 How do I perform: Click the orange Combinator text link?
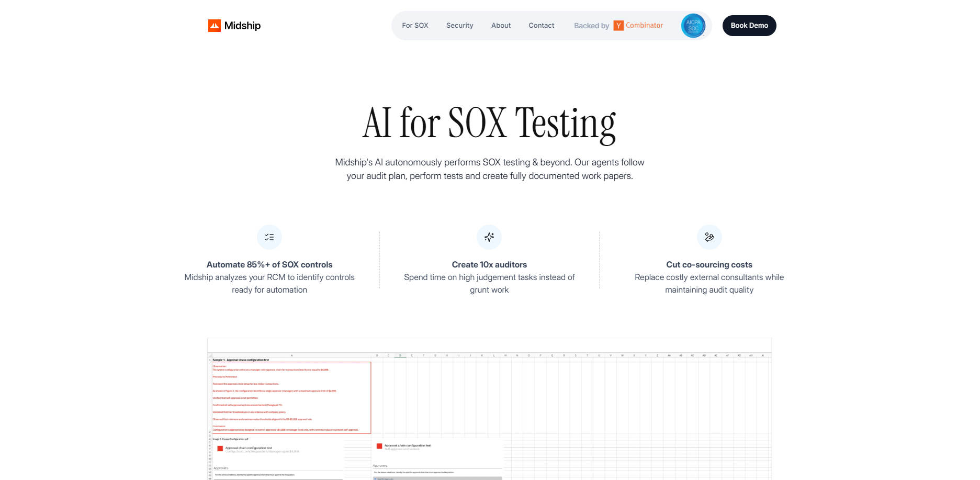(644, 26)
